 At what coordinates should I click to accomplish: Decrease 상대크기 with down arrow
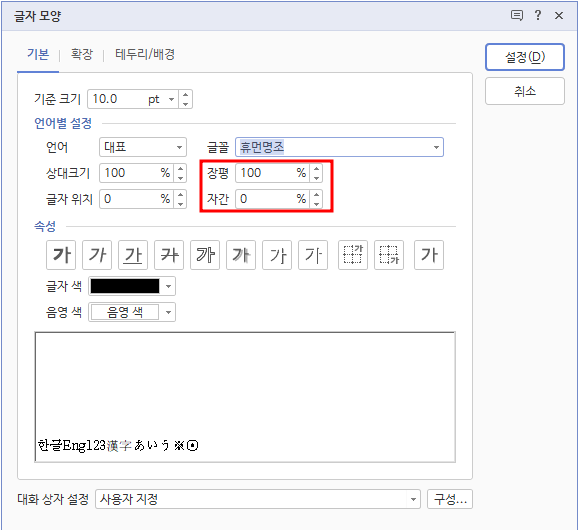pos(180,178)
